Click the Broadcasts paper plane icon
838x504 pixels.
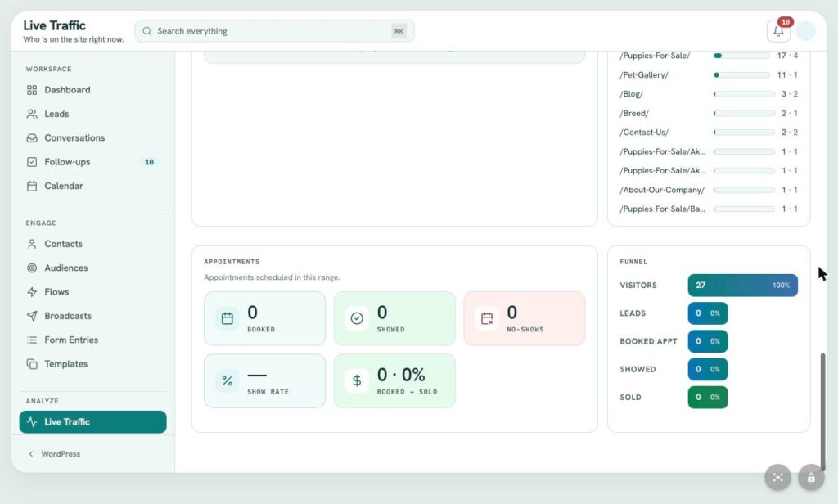(32, 316)
